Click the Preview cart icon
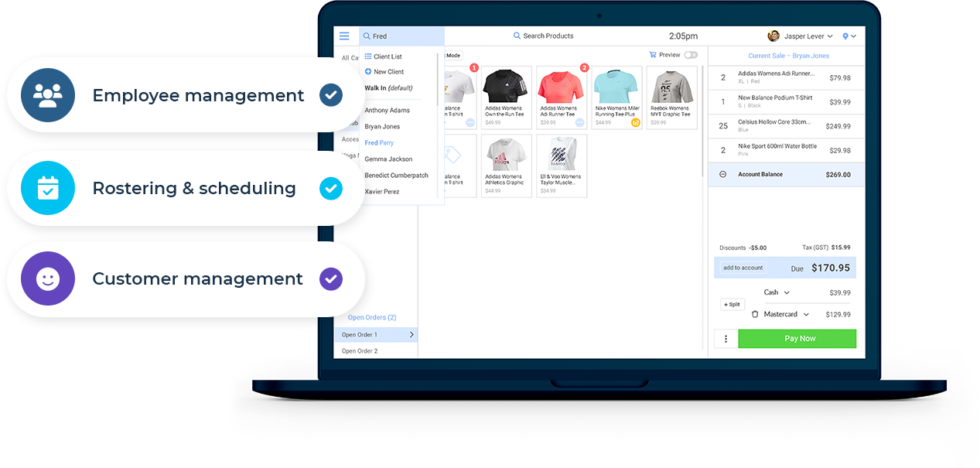This screenshot has width=980, height=468. click(653, 55)
